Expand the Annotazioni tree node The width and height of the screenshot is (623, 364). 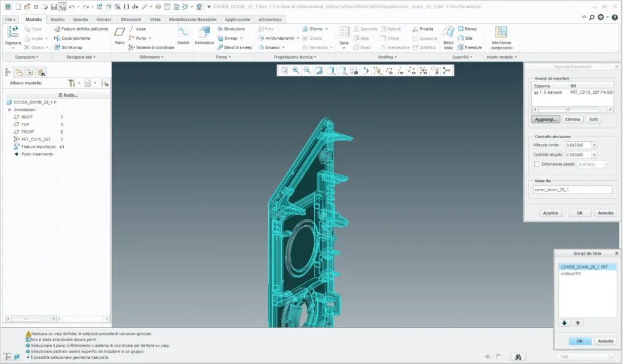(10, 110)
